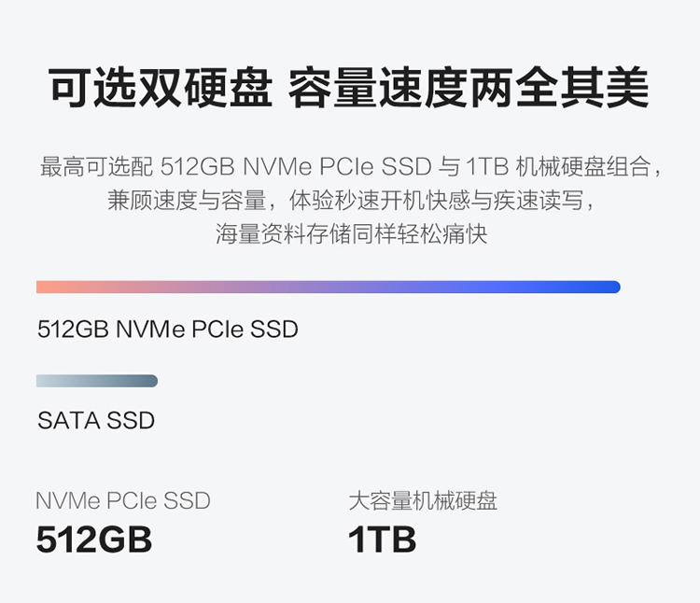Click the words 容量速度两全其美 in the headline

469,88
